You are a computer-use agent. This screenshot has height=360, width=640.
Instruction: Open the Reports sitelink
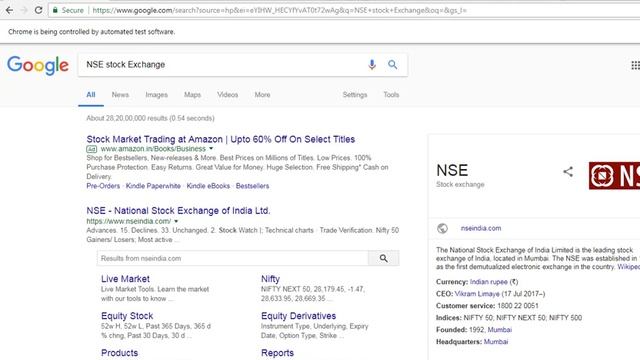[277, 353]
